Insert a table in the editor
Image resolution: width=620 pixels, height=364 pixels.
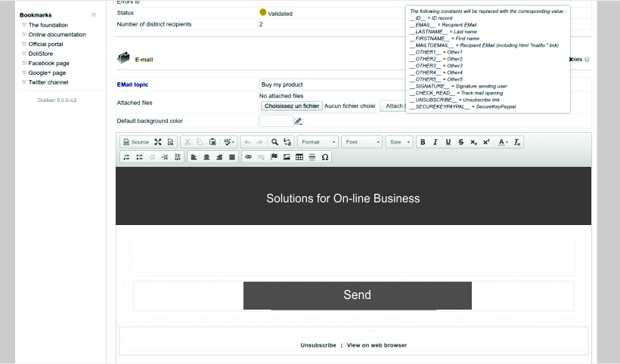point(299,157)
